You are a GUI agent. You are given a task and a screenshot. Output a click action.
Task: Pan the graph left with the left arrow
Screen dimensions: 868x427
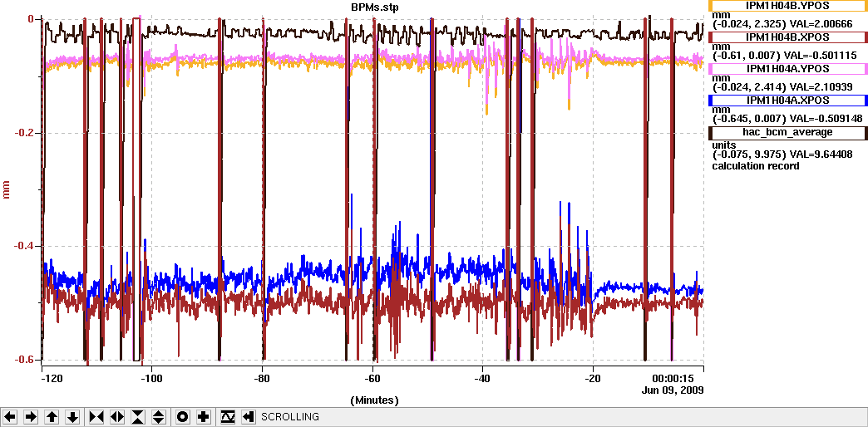(x=10, y=417)
